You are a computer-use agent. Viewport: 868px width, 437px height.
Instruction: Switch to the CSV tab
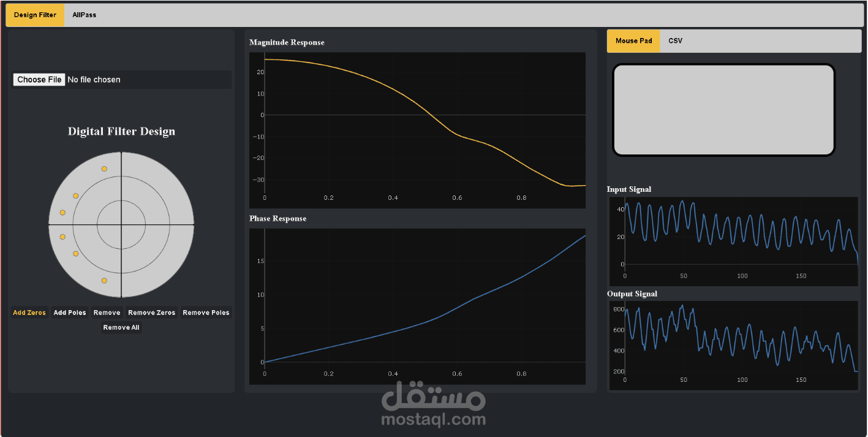point(675,40)
